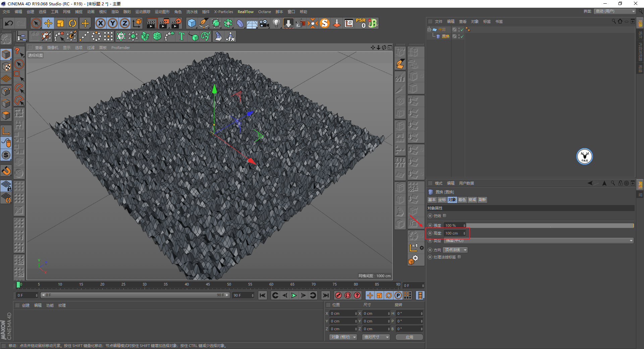The height and width of the screenshot is (349, 644).
Task: Switch to the 坐标 attribute tab
Action: (442, 200)
